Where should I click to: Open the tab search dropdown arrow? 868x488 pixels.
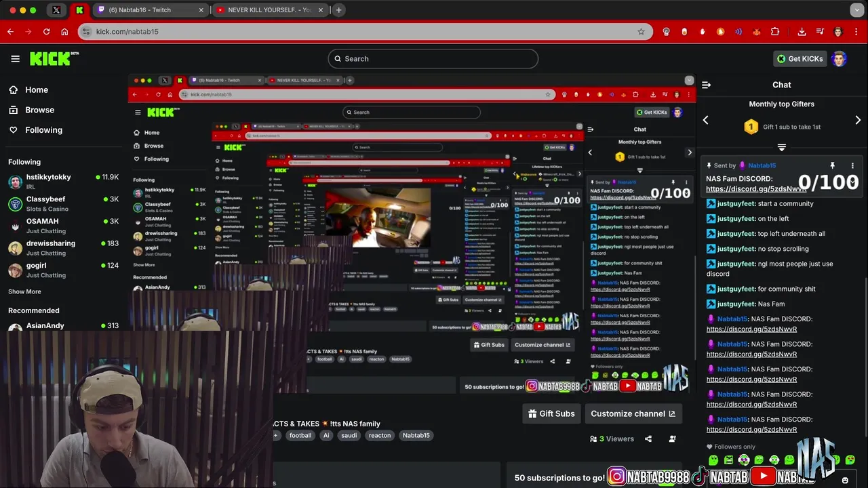(857, 10)
